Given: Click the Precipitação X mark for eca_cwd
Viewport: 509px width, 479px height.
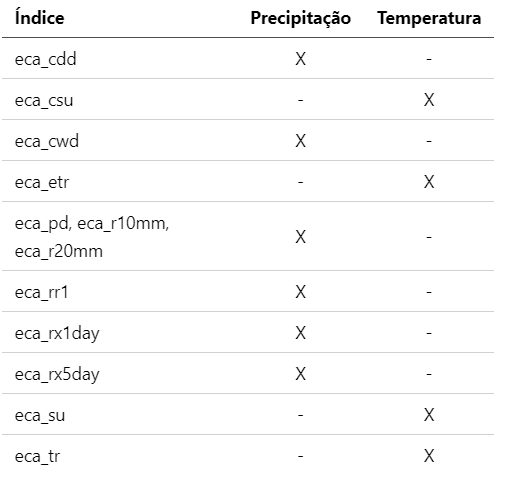Looking at the screenshot, I should (300, 141).
